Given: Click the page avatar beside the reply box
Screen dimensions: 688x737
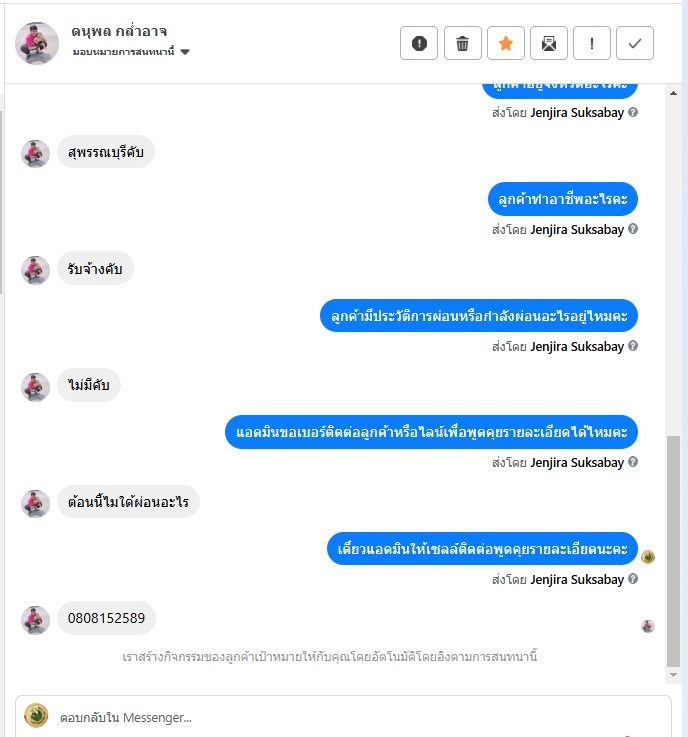Looking at the screenshot, I should 36,715.
